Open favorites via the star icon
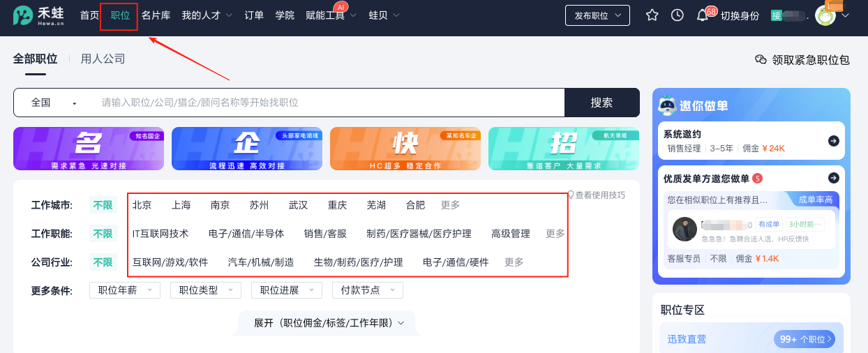Screen dimensions: 868x353 click(x=652, y=15)
